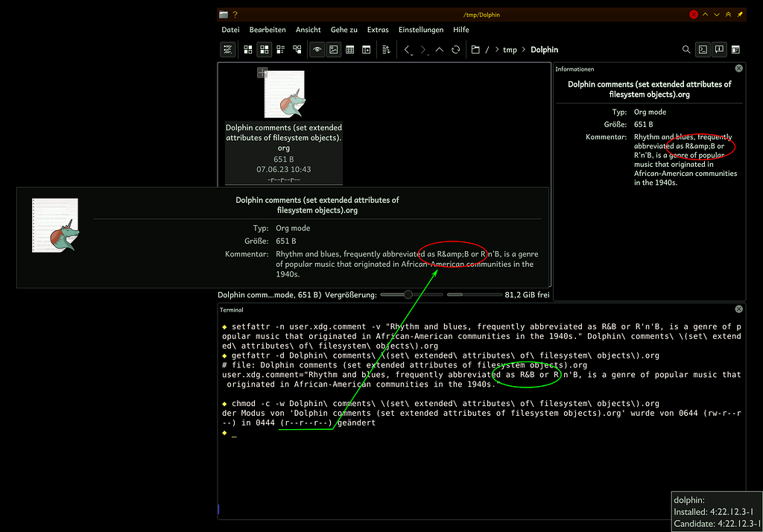The height and width of the screenshot is (532, 763).
Task: Select the sort order toolbar icon
Action: point(387,49)
